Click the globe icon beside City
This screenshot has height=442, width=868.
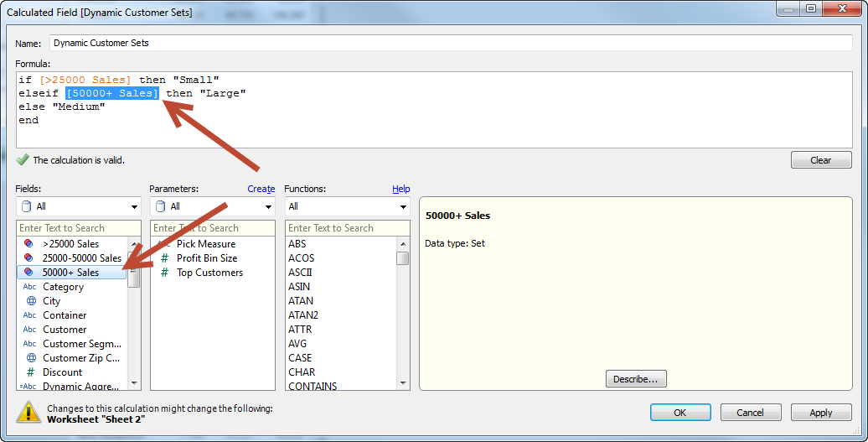point(30,301)
